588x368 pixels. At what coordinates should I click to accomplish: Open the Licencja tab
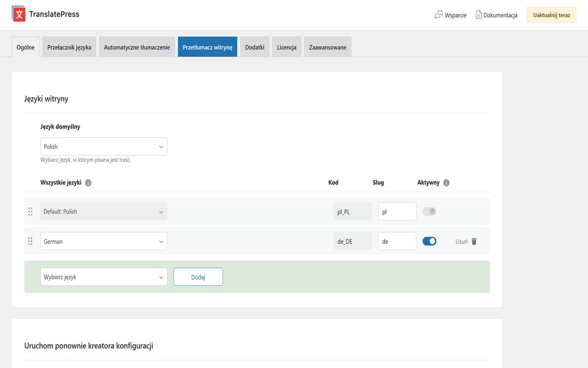pos(287,47)
